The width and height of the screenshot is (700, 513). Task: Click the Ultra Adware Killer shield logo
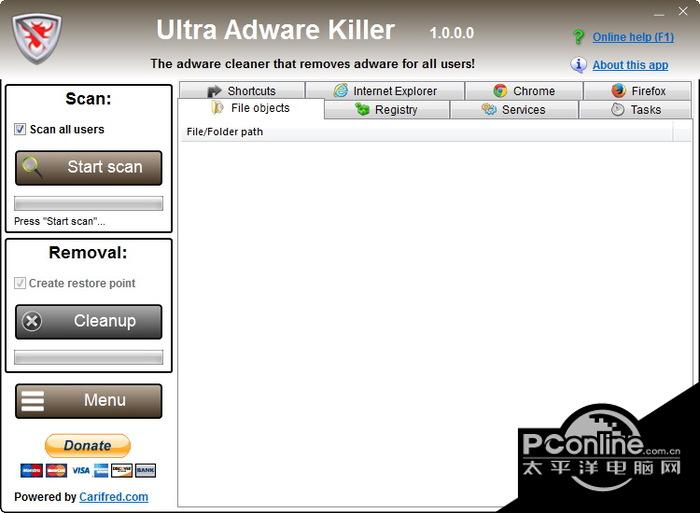37,38
